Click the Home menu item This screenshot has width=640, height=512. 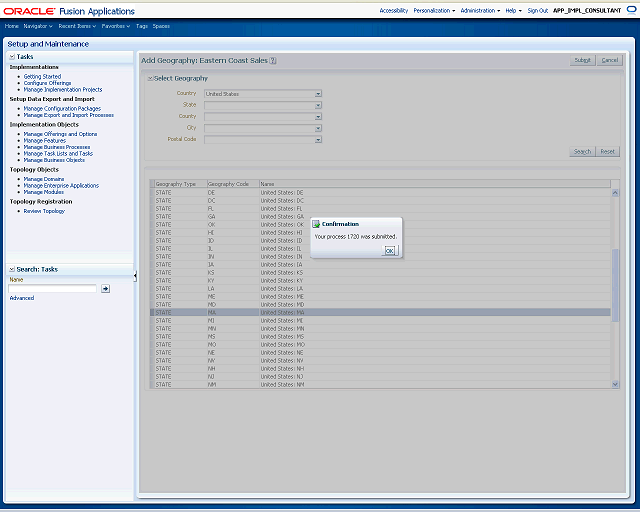click(x=11, y=26)
